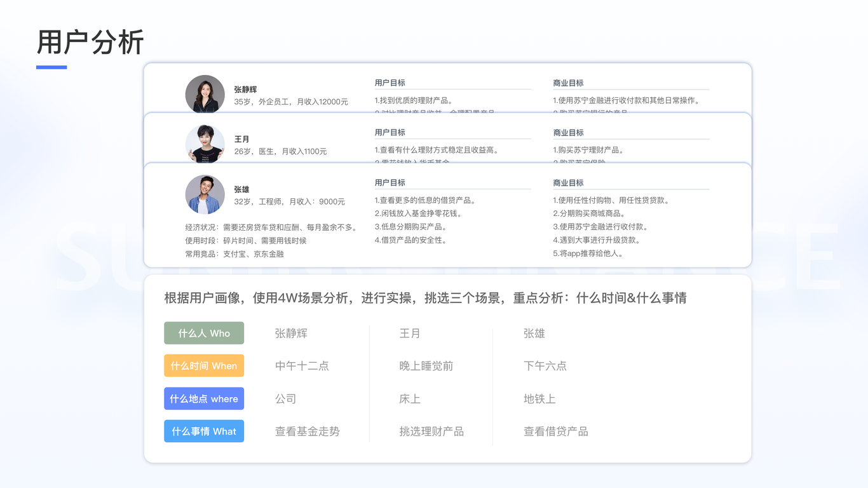Click the 床上 cell
The image size is (868, 488).
click(410, 399)
